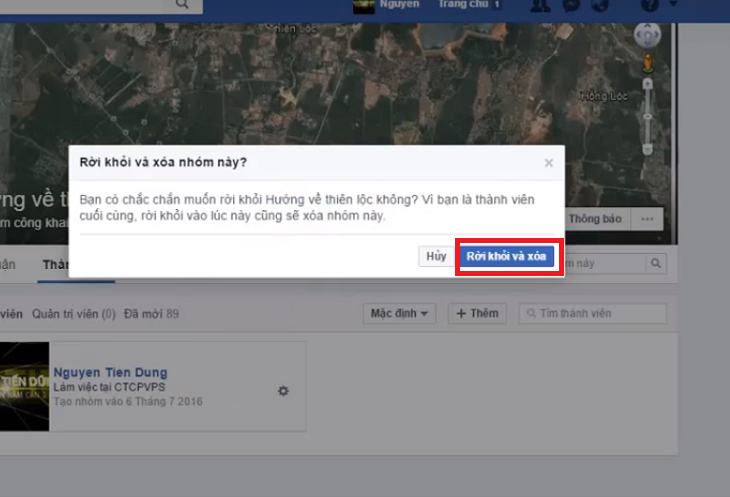Click the Tìm thành viên search field

[593, 314]
